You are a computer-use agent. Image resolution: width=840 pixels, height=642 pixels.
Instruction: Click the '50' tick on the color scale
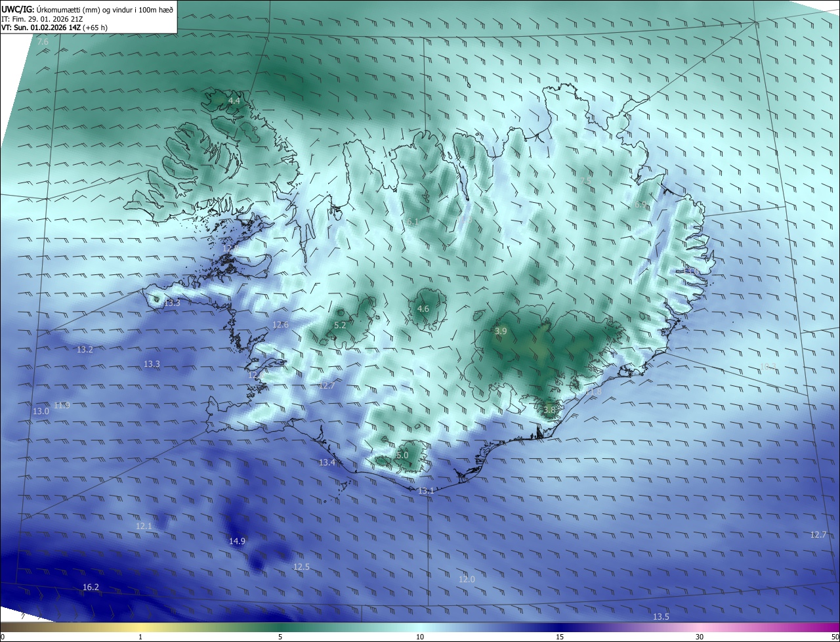835,637
